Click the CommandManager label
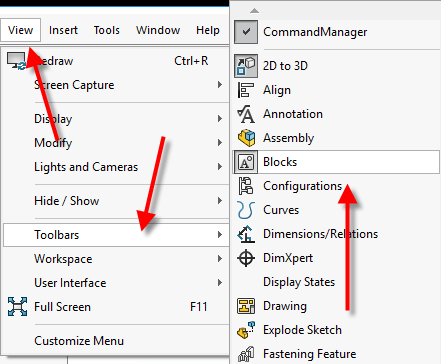441x364 pixels. [x=315, y=32]
